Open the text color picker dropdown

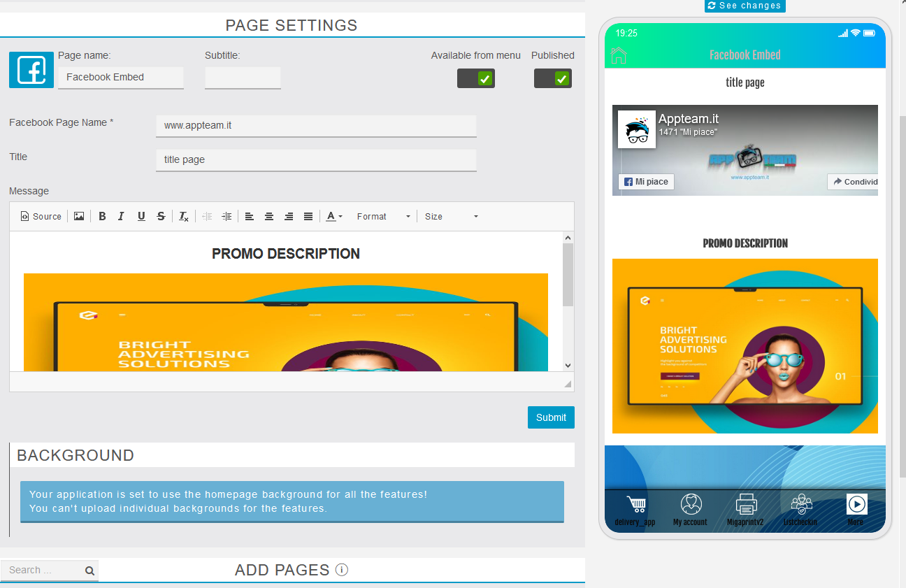tap(335, 217)
